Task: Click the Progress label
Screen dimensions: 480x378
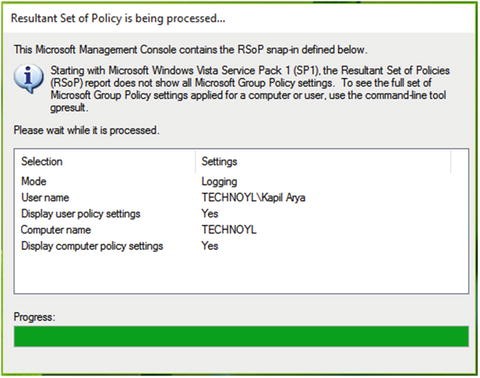Action: point(34,317)
